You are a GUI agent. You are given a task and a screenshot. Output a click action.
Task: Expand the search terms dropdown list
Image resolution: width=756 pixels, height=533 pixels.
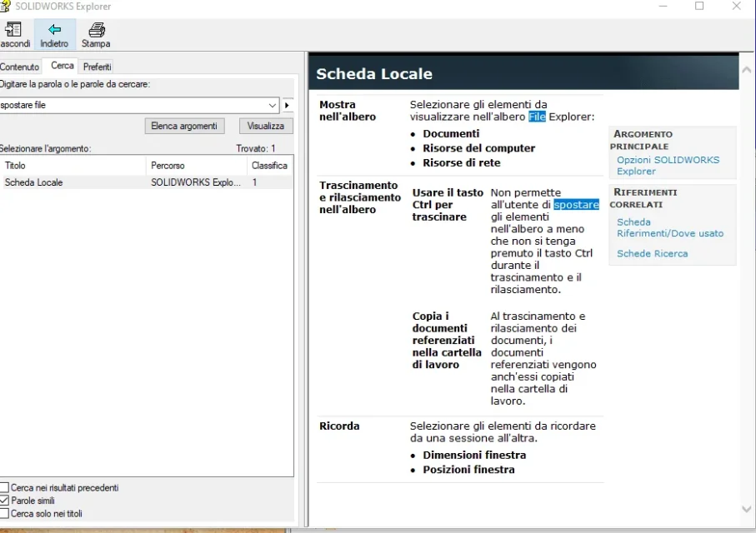click(x=273, y=105)
